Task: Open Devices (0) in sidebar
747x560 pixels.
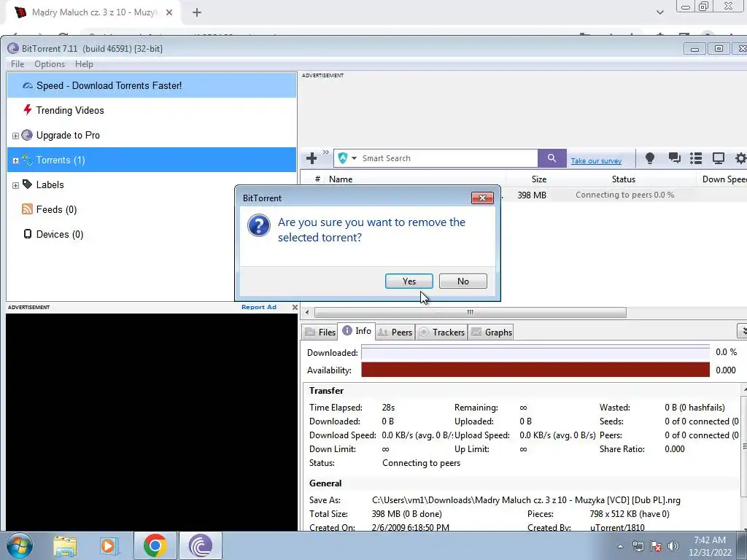Action: 152,234
